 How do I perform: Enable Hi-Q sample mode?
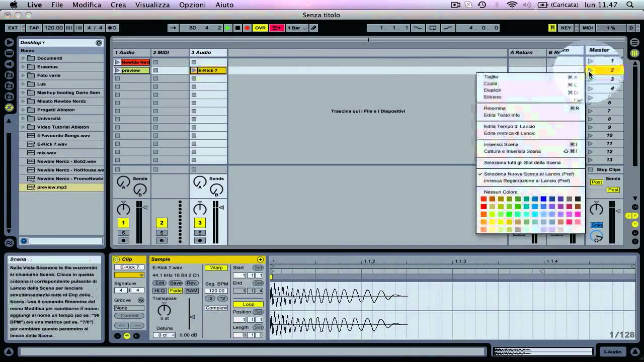159,291
